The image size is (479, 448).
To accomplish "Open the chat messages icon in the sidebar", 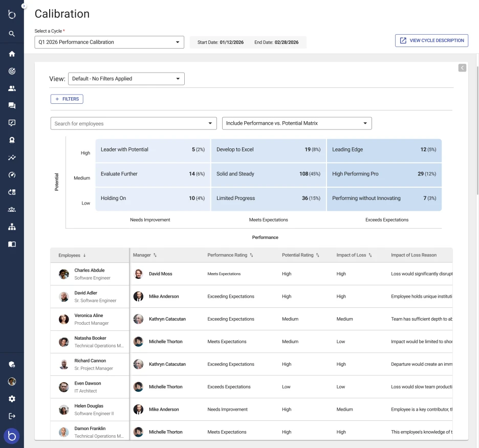I will pyautogui.click(x=12, y=106).
